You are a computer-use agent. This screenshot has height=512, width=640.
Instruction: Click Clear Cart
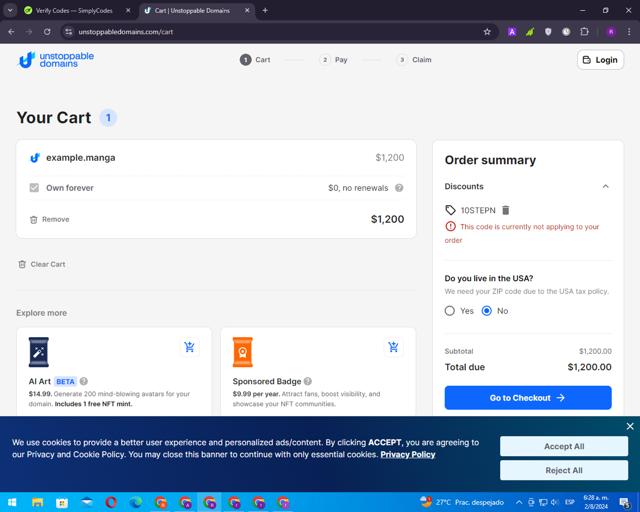pos(42,264)
